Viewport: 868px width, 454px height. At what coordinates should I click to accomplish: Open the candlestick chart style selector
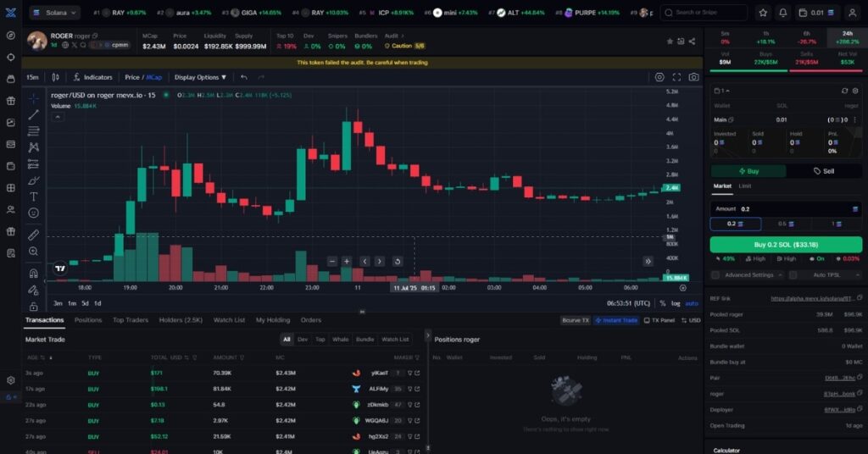(55, 77)
